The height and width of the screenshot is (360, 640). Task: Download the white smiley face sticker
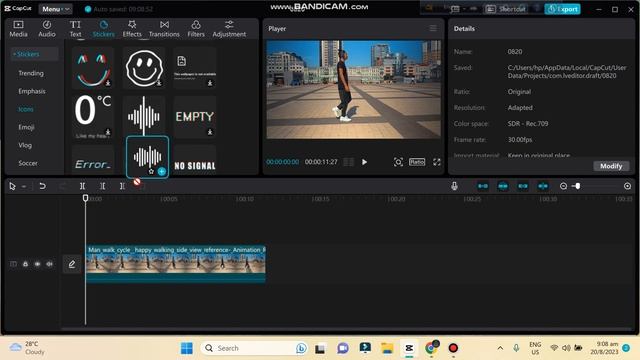(159, 83)
